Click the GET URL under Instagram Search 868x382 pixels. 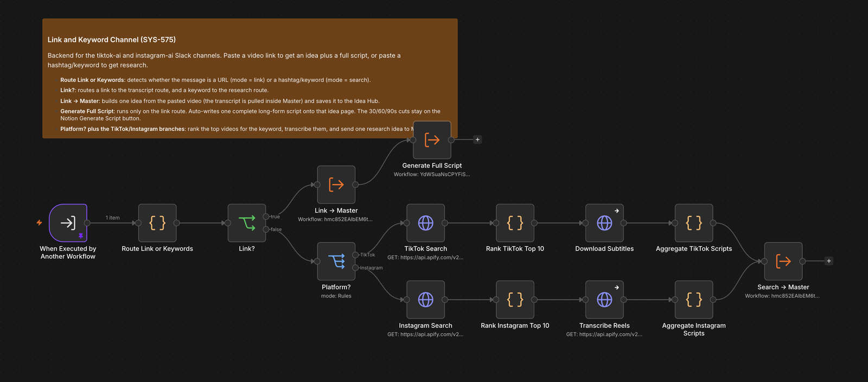tap(426, 334)
